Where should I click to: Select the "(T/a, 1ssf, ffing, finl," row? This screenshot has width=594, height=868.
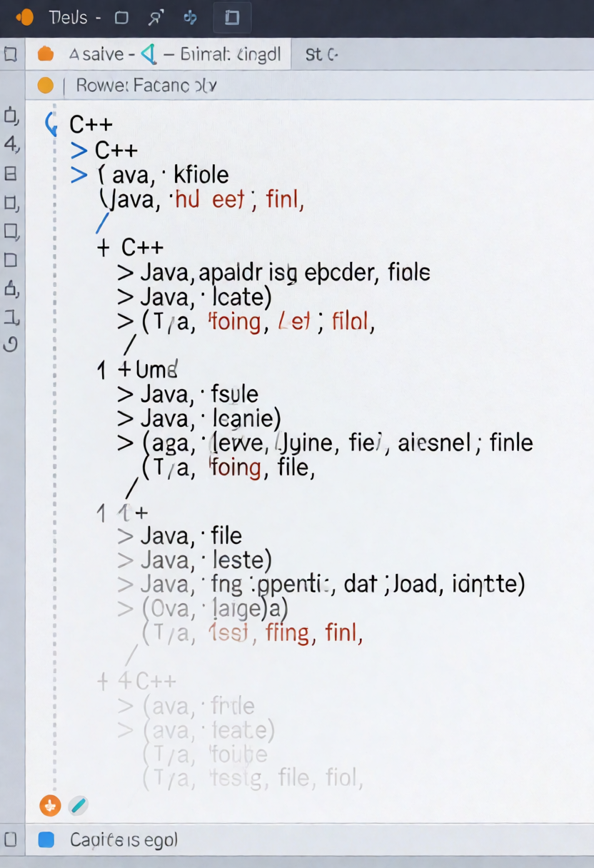[x=252, y=632]
